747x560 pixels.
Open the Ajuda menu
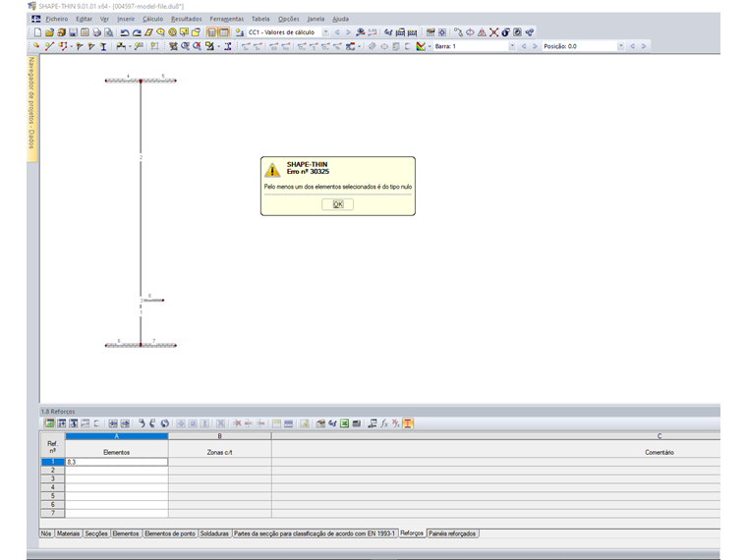click(x=340, y=19)
